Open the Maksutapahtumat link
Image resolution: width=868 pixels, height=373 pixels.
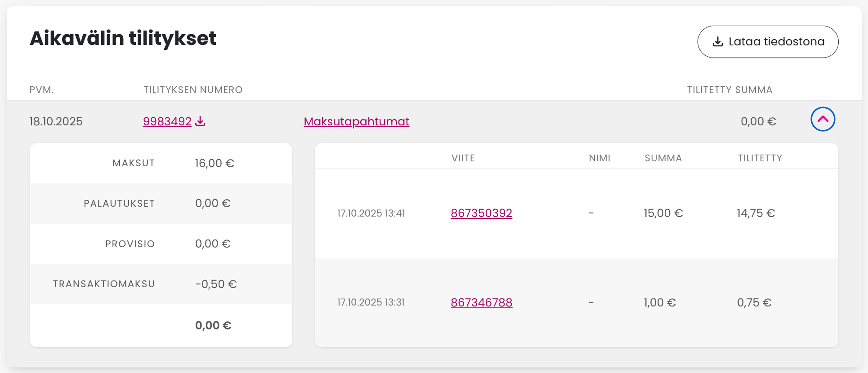[x=356, y=121]
